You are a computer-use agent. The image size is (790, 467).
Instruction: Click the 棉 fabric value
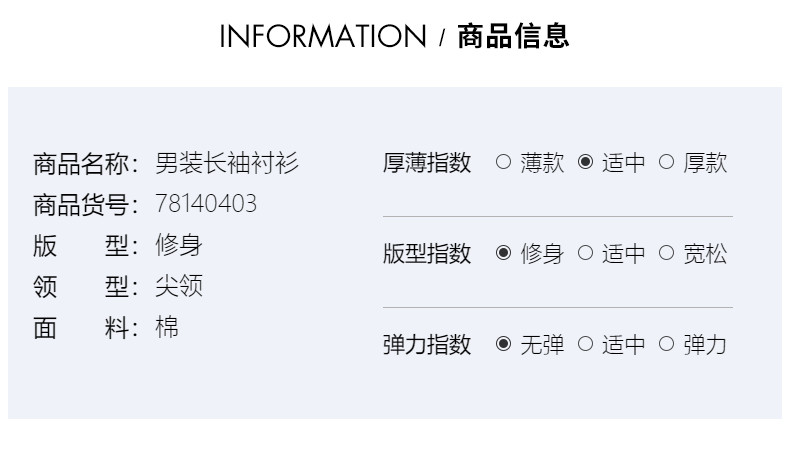[167, 327]
